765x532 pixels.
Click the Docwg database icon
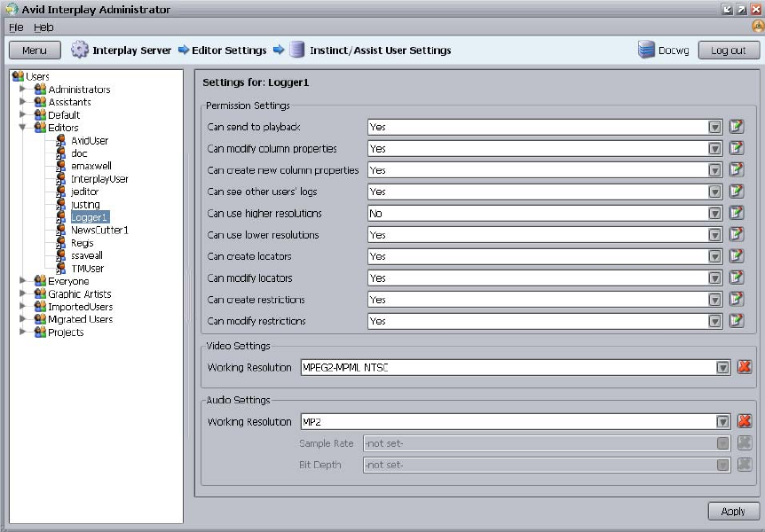click(x=646, y=50)
